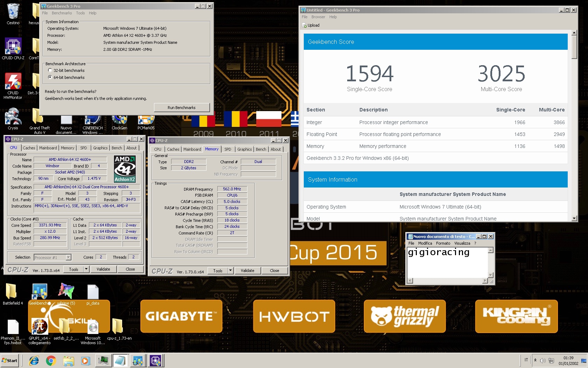Select 64-bit benchmarks radio button
This screenshot has width=588, height=368.
point(50,77)
